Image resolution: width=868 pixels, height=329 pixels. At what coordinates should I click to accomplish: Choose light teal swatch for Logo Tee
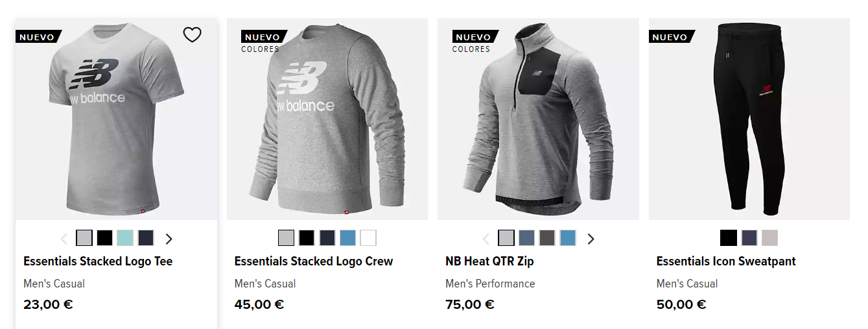125,238
